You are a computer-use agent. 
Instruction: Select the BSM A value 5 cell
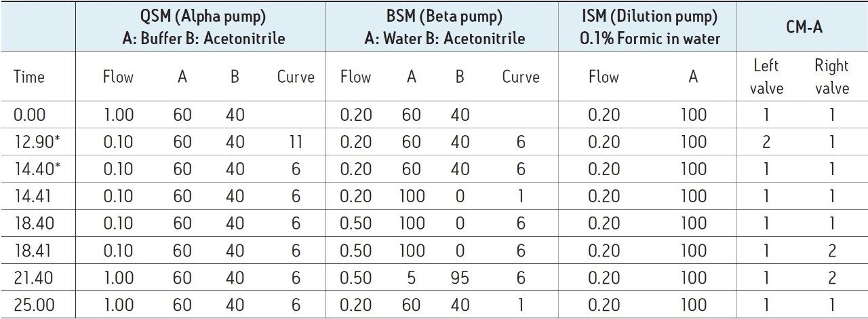[412, 278]
